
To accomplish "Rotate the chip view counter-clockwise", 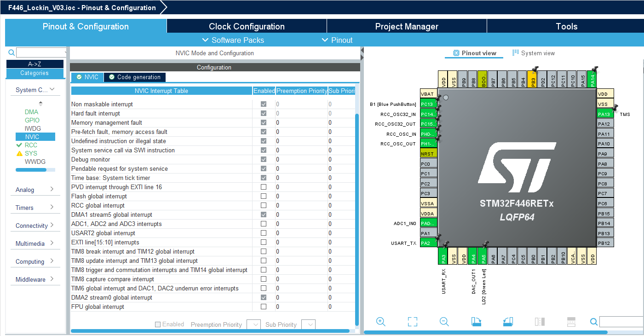I will click(508, 322).
